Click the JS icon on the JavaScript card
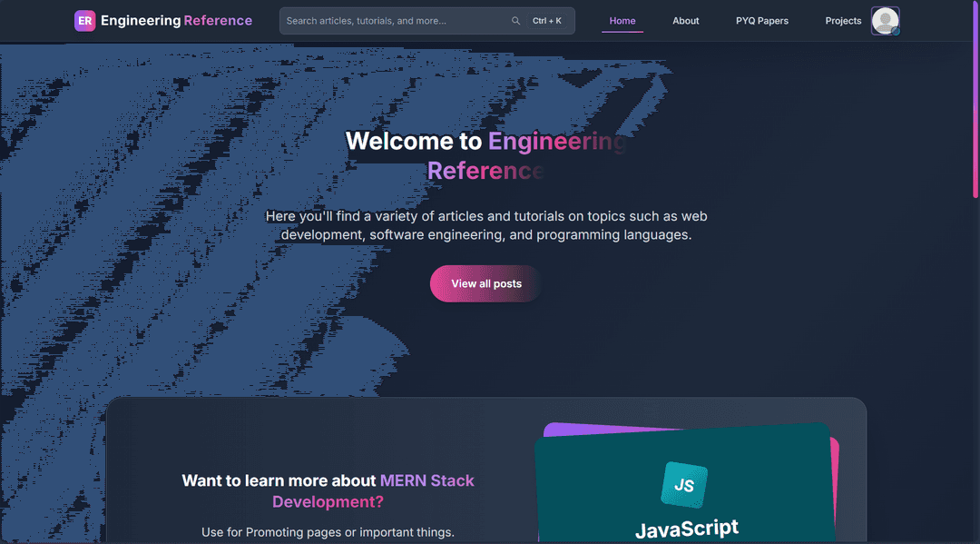This screenshot has height=544, width=980. (x=684, y=485)
